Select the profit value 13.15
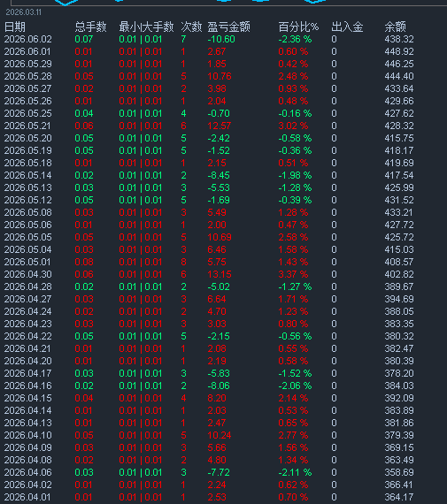447x504 pixels. click(x=220, y=274)
